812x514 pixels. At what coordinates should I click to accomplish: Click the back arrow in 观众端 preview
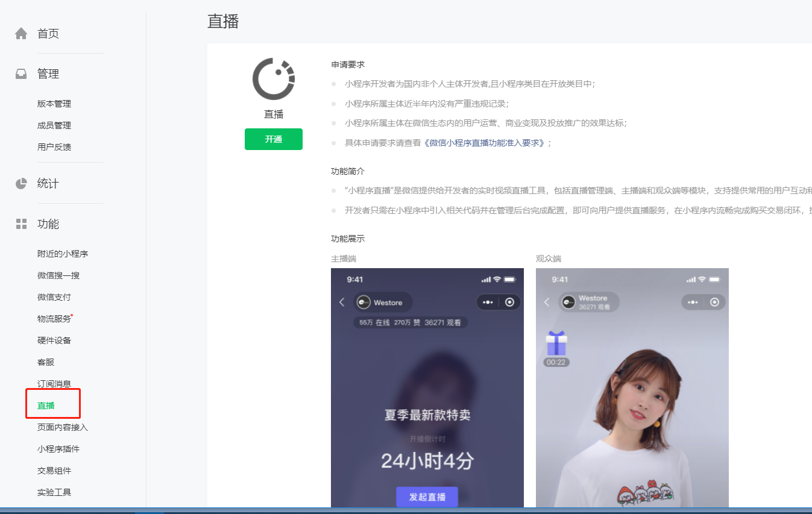(547, 302)
